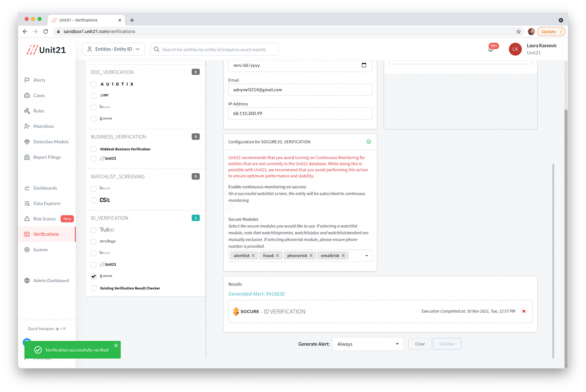Open the Chrome tab search dropdown
The height and width of the screenshot is (392, 586).
[x=561, y=20]
